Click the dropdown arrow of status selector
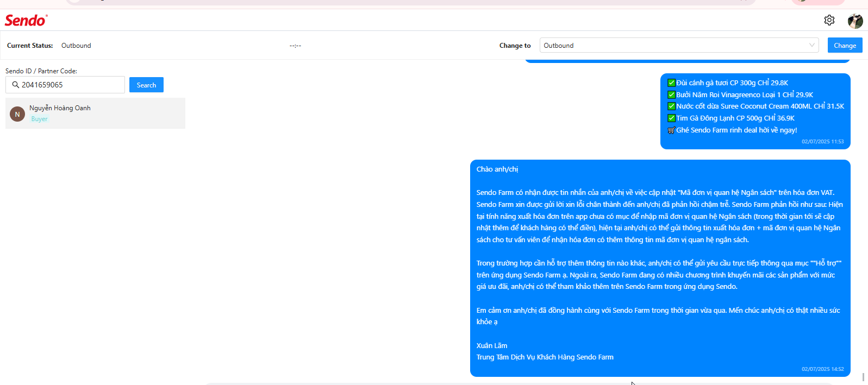Image resolution: width=868 pixels, height=385 pixels. point(811,45)
